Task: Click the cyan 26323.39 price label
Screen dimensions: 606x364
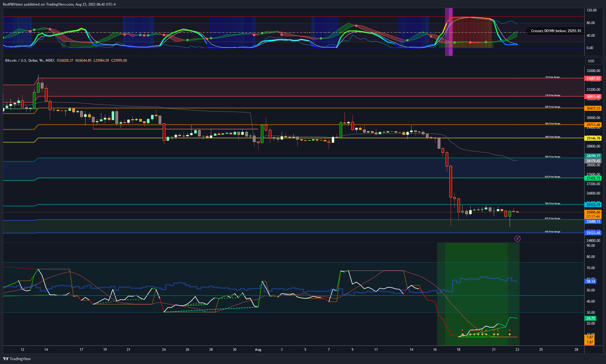Action: pos(593,204)
